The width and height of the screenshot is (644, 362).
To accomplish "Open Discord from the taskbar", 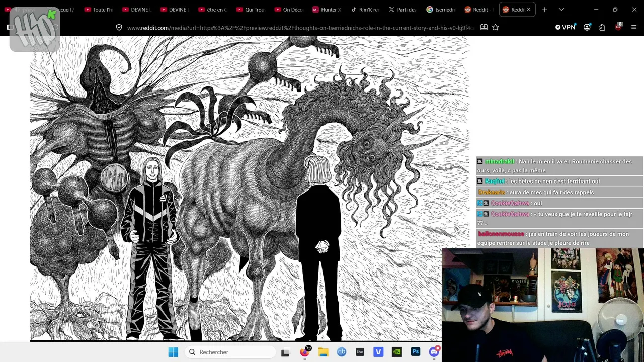I will click(x=434, y=351).
